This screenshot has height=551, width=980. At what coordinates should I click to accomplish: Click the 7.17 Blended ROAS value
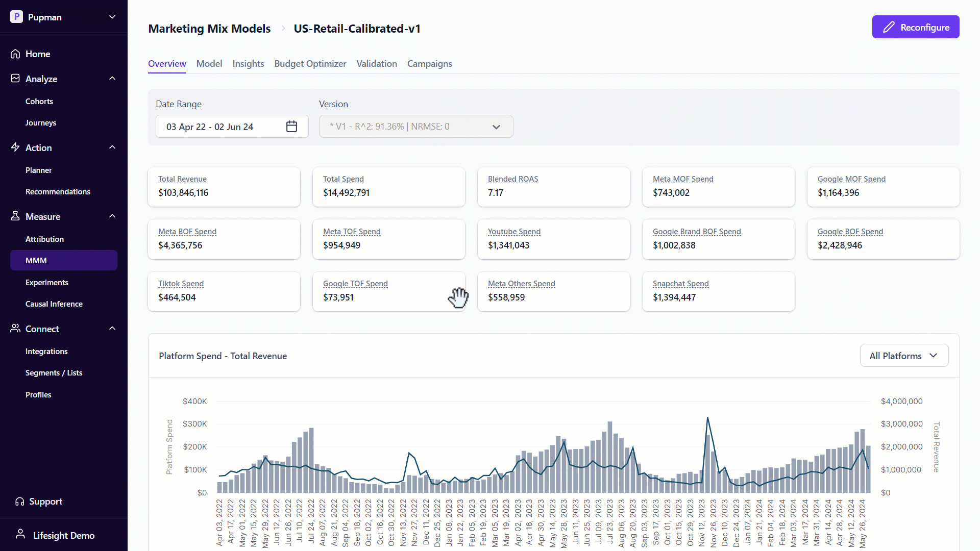496,193
